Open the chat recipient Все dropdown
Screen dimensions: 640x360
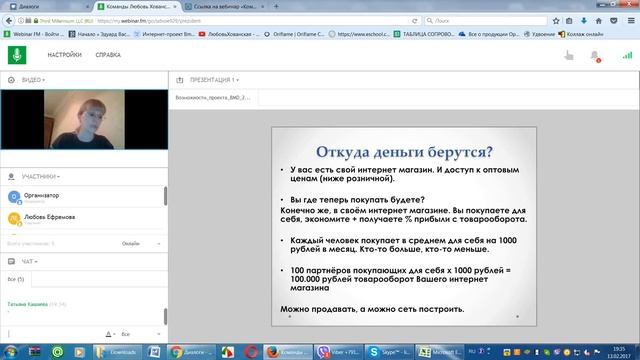[141, 334]
